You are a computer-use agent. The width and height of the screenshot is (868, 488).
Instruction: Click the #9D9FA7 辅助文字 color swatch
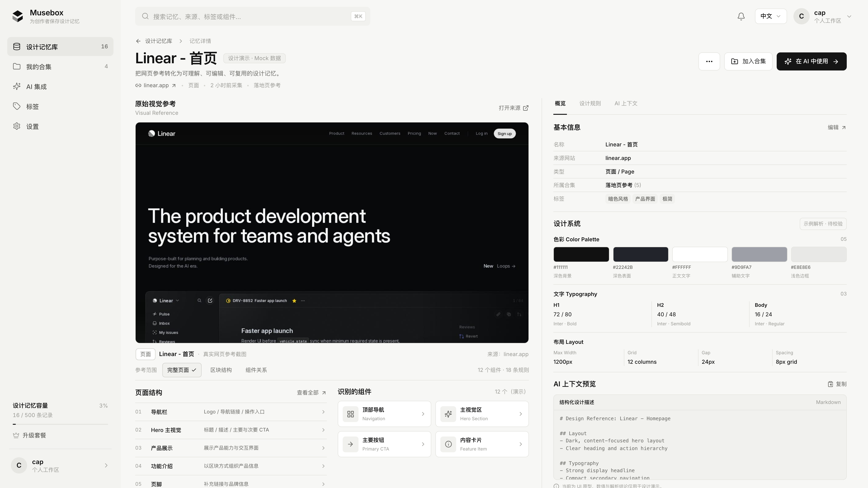(x=759, y=254)
